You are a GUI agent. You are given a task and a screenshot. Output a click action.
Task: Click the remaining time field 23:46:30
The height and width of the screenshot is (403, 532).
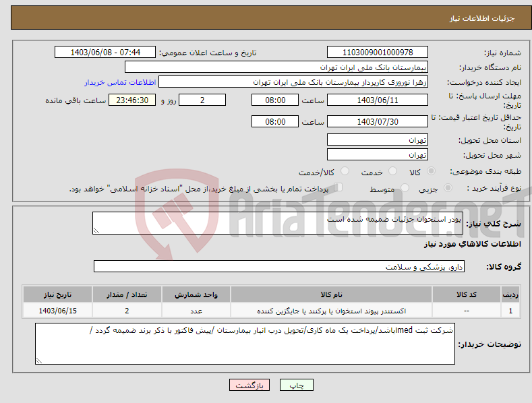click(x=132, y=100)
